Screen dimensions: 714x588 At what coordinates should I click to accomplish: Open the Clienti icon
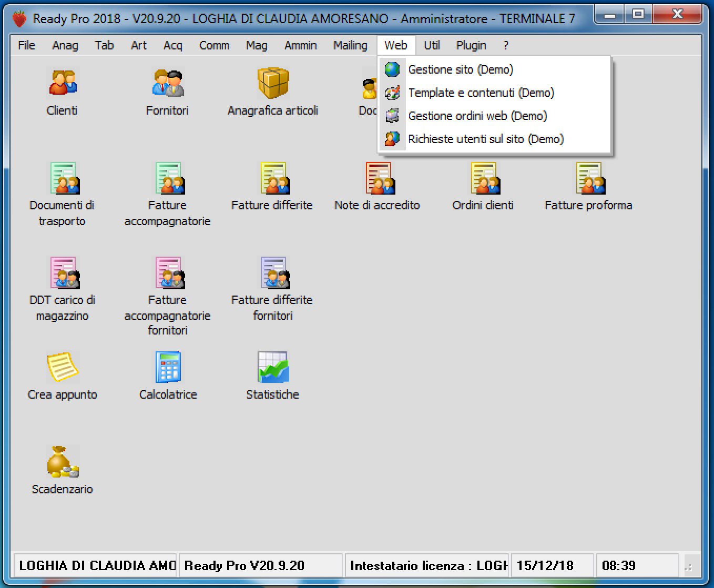[x=63, y=83]
